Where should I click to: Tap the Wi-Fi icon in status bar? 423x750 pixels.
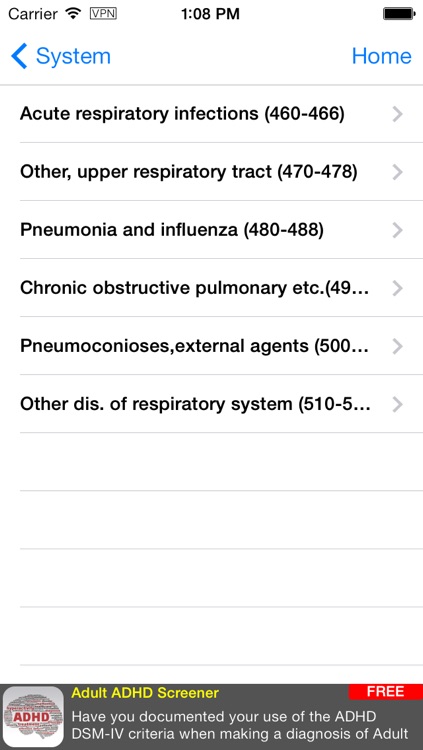click(x=73, y=14)
